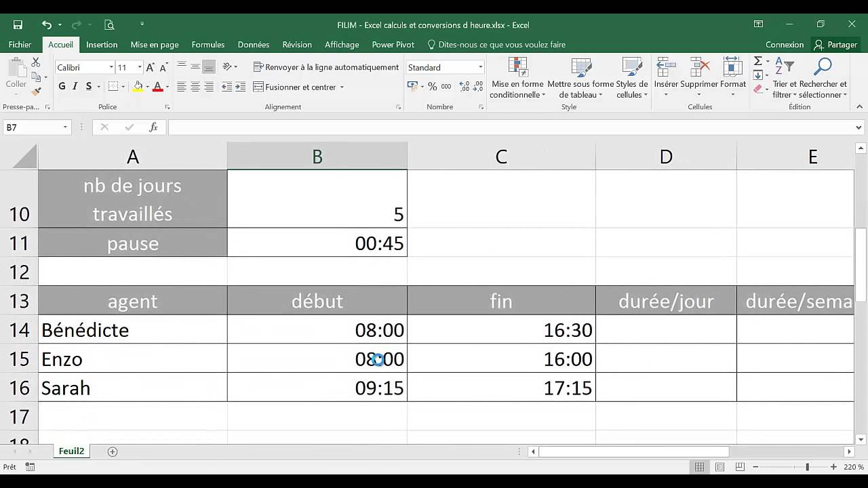The width and height of the screenshot is (868, 488).
Task: Align cell text right
Action: (209, 87)
